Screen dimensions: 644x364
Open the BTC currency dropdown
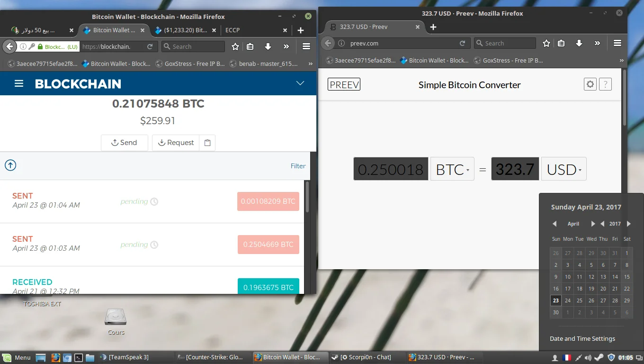[452, 169]
